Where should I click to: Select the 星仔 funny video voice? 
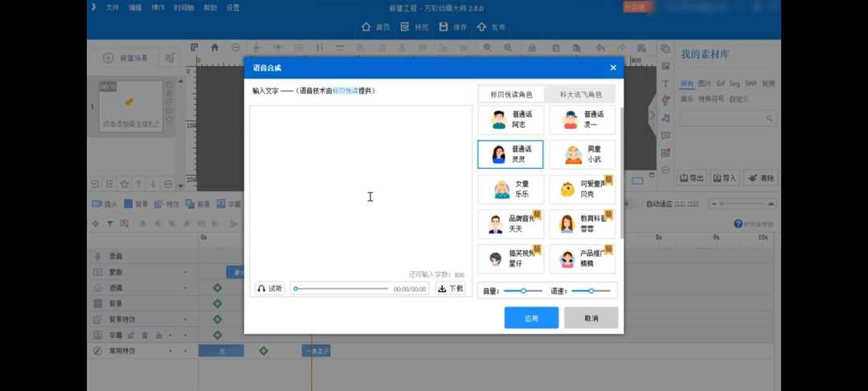click(x=510, y=258)
